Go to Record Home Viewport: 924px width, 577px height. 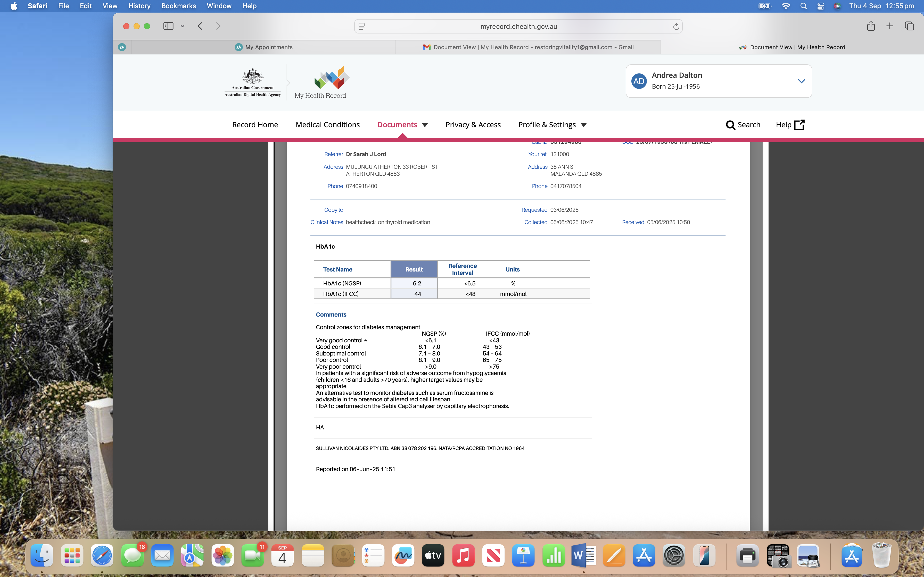tap(255, 125)
